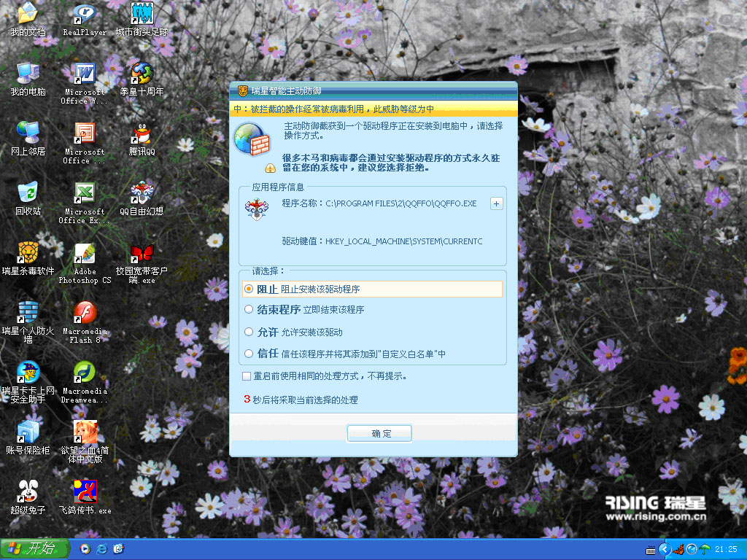
Task: Click keyboard input method tray icon
Action: (x=650, y=550)
